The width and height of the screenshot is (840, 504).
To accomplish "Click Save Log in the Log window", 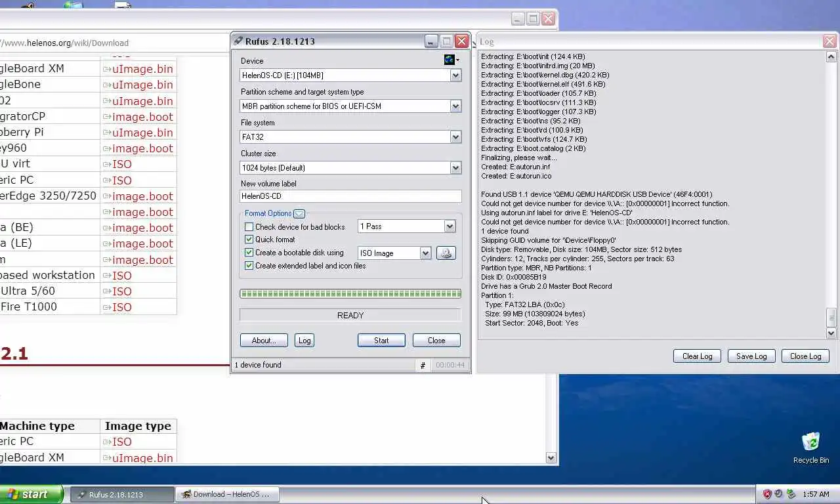I will point(751,356).
